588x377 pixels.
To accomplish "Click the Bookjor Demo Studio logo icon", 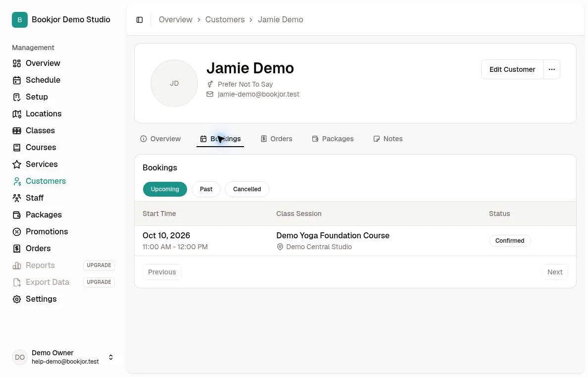I will [x=19, y=19].
